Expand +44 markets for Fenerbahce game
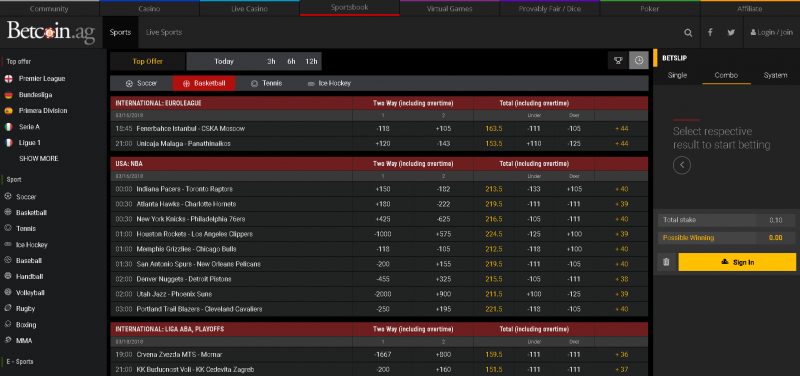This screenshot has height=376, width=800. pos(621,129)
